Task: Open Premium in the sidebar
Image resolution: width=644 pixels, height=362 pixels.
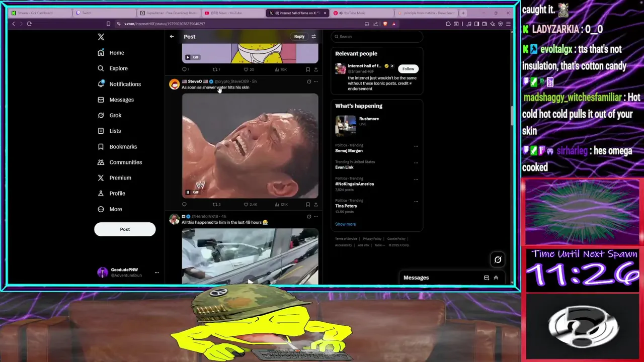Action: (114, 177)
